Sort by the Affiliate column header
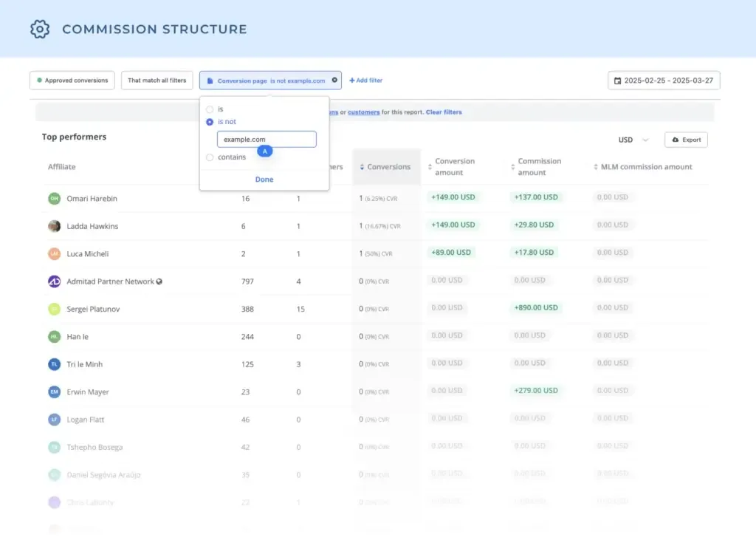The width and height of the screenshot is (756, 540). [x=62, y=167]
